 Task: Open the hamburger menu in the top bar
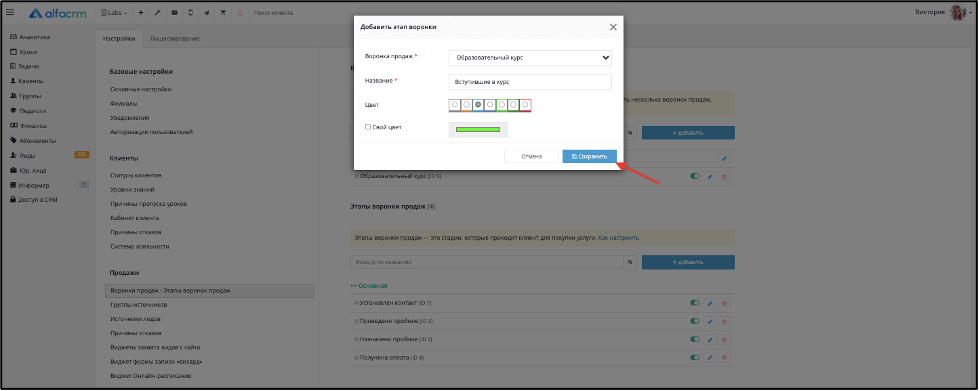[x=10, y=12]
